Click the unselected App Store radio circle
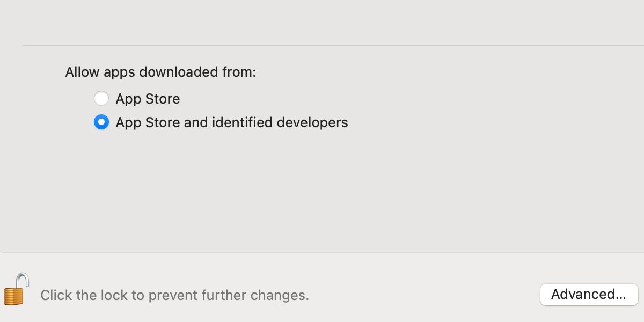This screenshot has width=644, height=322. [101, 99]
